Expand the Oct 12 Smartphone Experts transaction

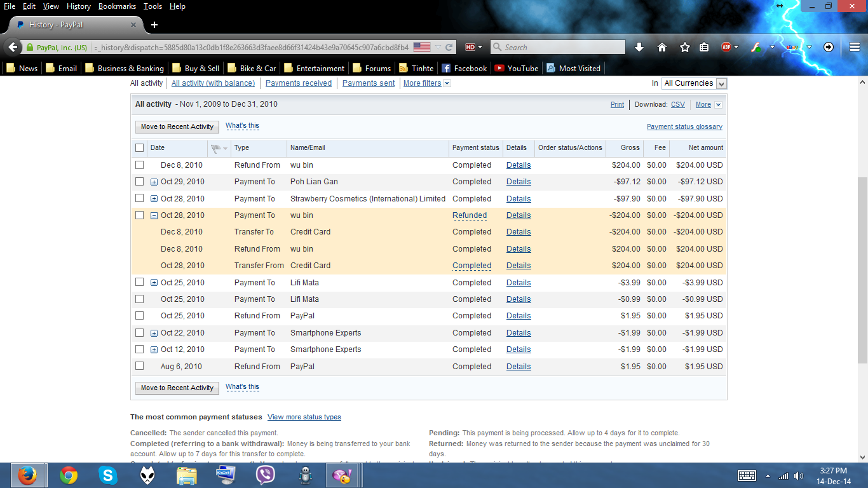[x=154, y=349]
